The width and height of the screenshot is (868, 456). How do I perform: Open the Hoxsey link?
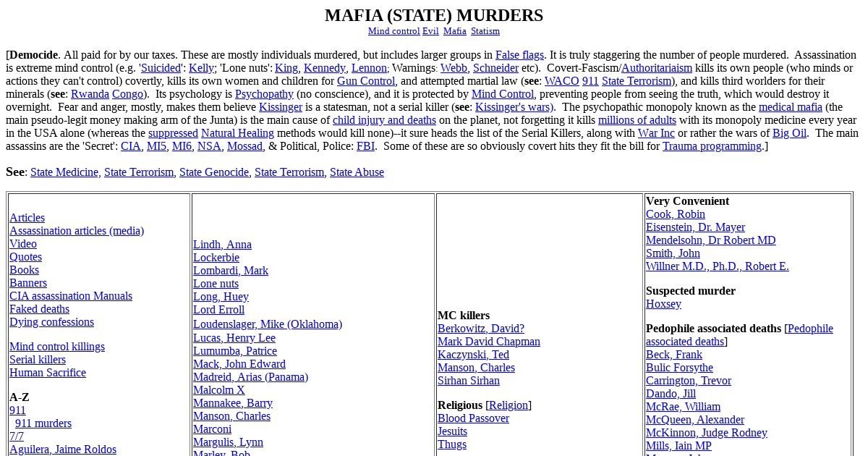pos(663,304)
